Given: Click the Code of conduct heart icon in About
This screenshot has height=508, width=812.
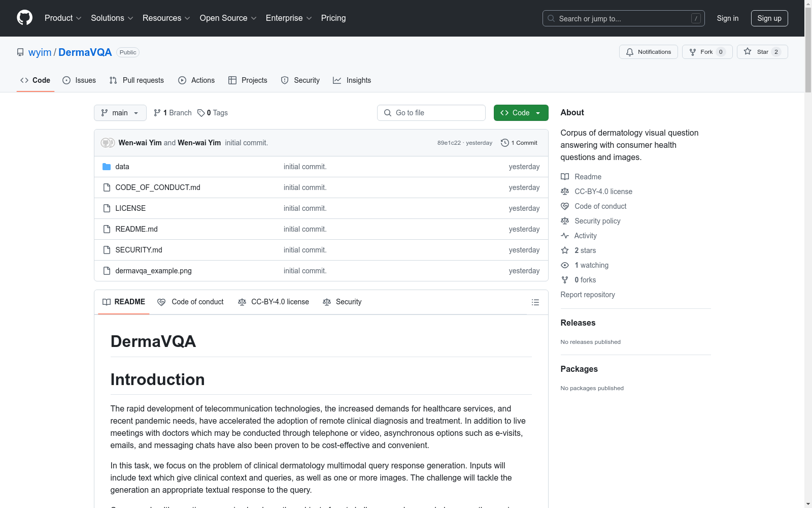Looking at the screenshot, I should 565,206.
